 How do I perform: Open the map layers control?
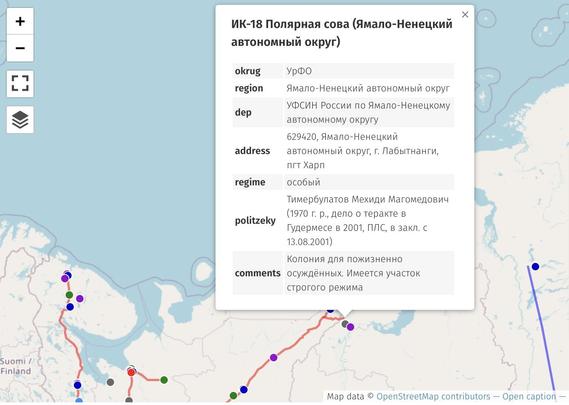pos(20,119)
